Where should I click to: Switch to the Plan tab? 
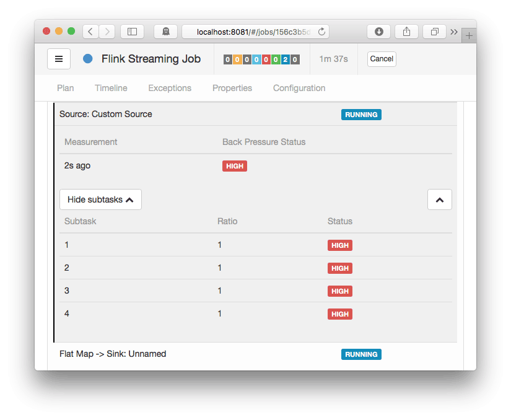tap(65, 88)
